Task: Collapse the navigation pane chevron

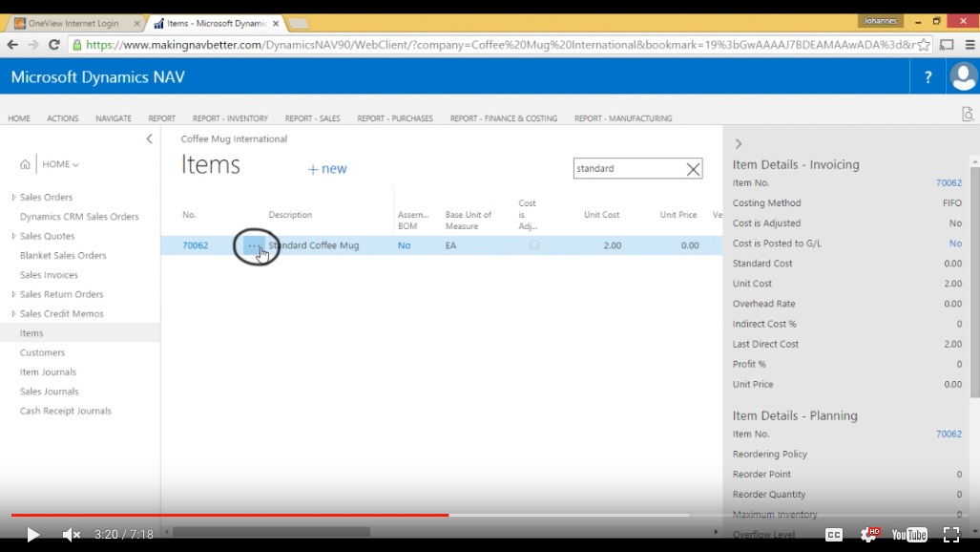Action: [x=149, y=138]
